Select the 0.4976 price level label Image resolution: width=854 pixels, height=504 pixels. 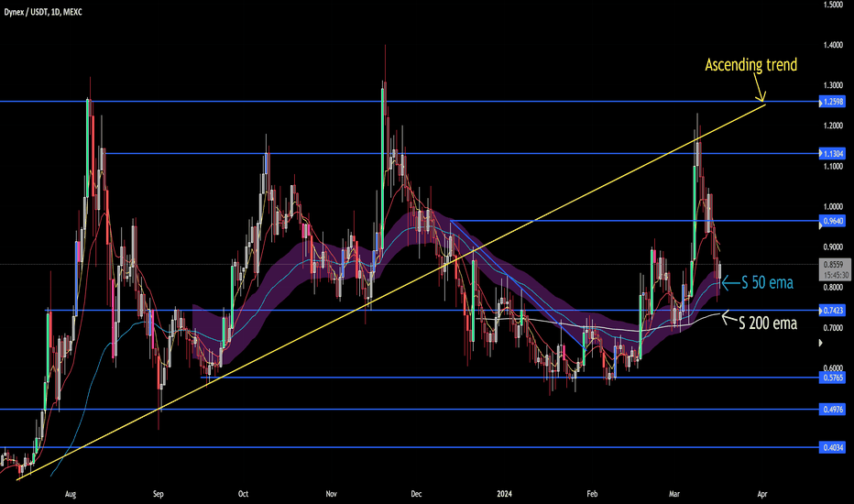833,410
